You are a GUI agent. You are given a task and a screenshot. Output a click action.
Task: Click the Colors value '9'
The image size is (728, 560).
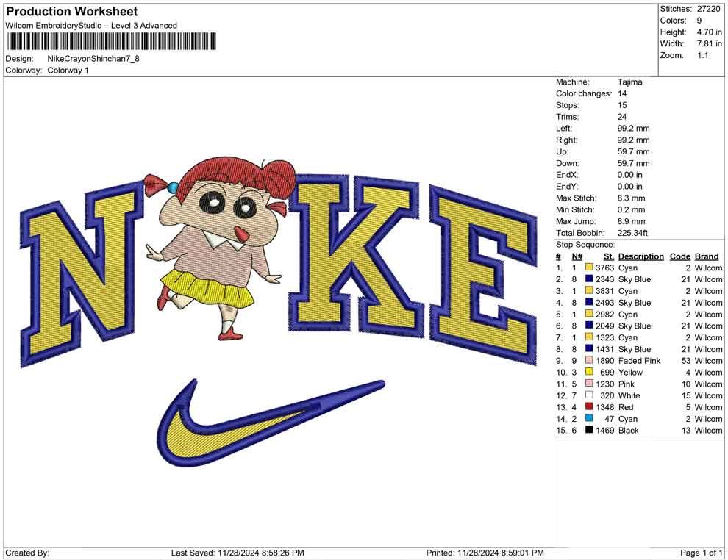[699, 21]
